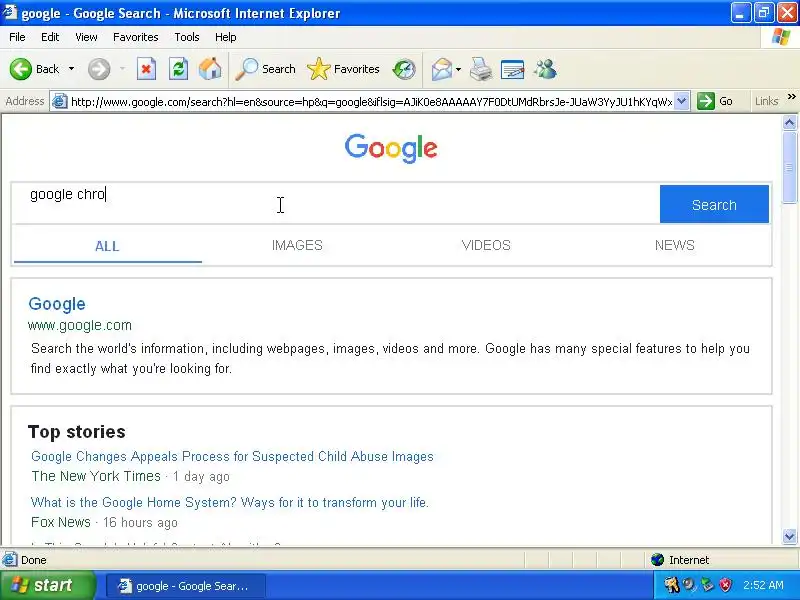Click the page icon in address bar
The height and width of the screenshot is (600, 800).
click(x=60, y=102)
